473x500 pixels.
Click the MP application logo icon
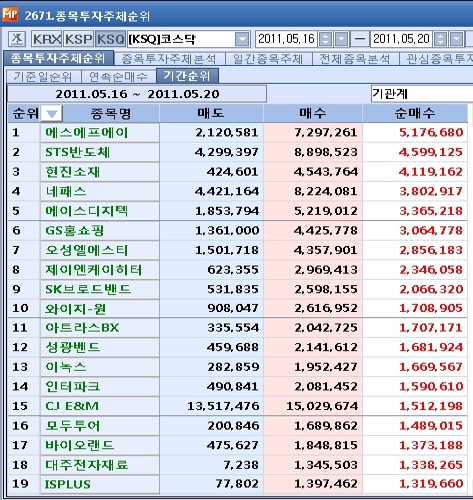coord(10,14)
